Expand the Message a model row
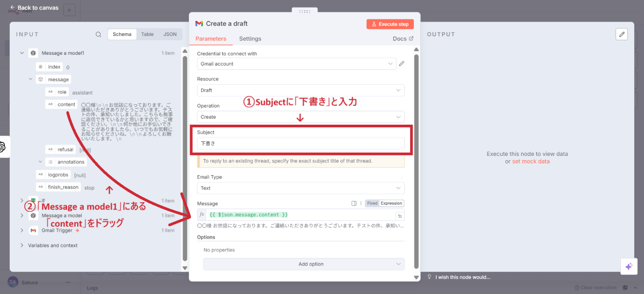The image size is (644, 294). pos(22,216)
